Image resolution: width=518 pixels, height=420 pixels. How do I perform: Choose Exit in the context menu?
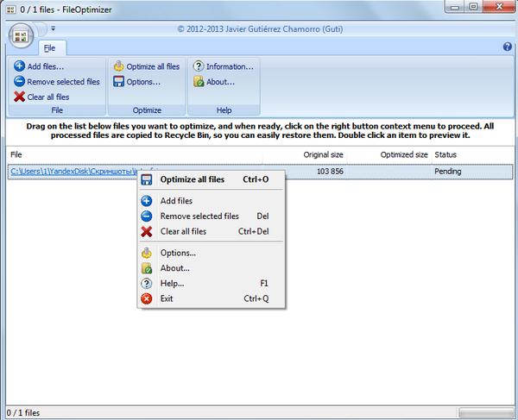pos(212,298)
